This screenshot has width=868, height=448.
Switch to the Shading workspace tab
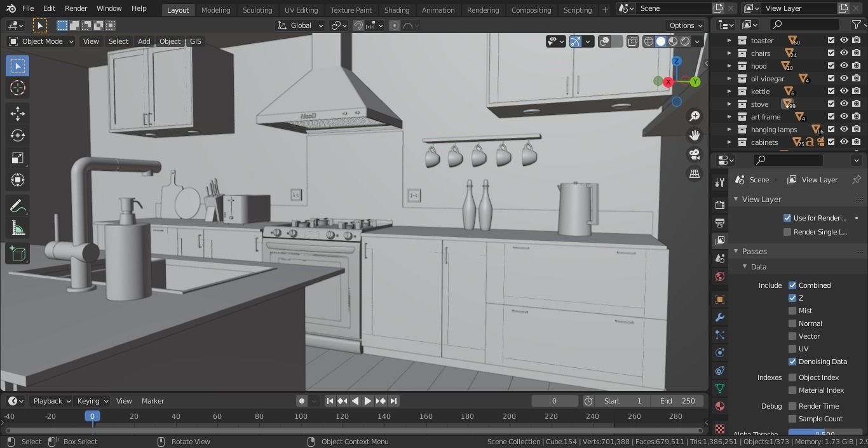(397, 10)
